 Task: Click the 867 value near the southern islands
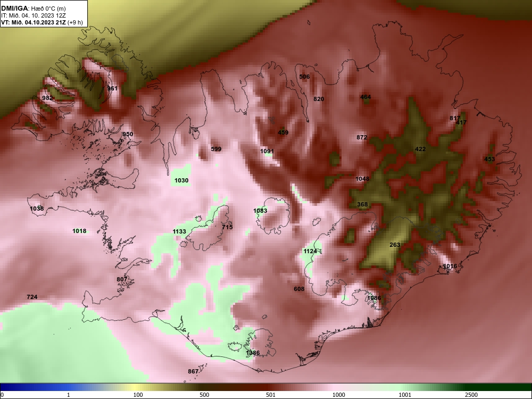coord(193,371)
